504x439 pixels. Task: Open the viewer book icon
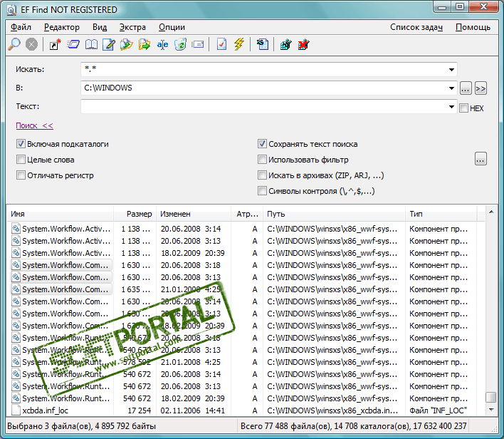(91, 44)
